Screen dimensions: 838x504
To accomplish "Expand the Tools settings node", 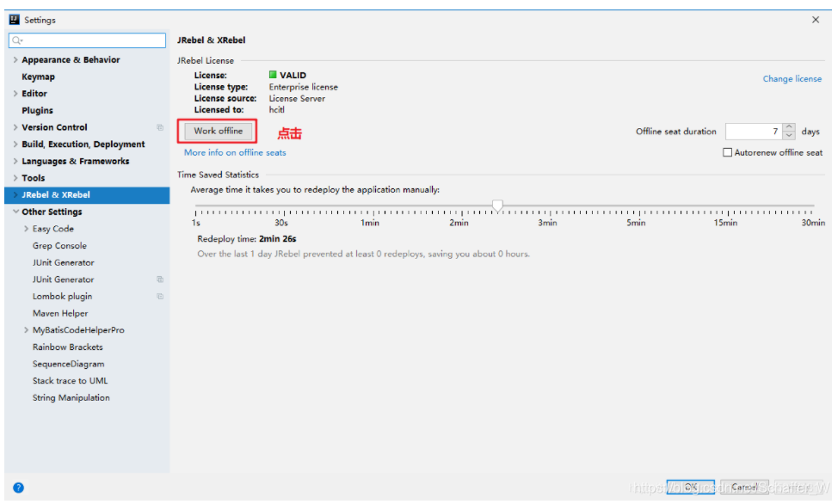I will (15, 178).
